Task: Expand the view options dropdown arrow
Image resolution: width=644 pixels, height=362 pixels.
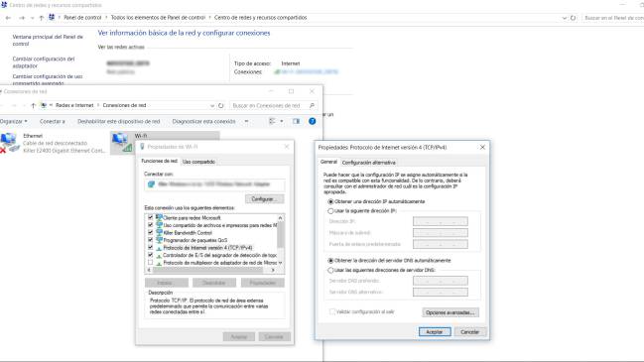Action: point(282,121)
